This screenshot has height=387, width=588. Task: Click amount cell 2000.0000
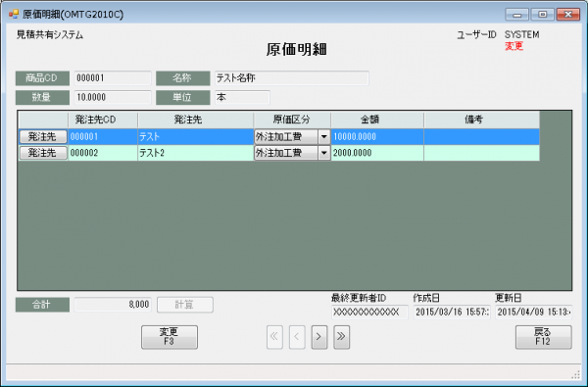pyautogui.click(x=377, y=153)
